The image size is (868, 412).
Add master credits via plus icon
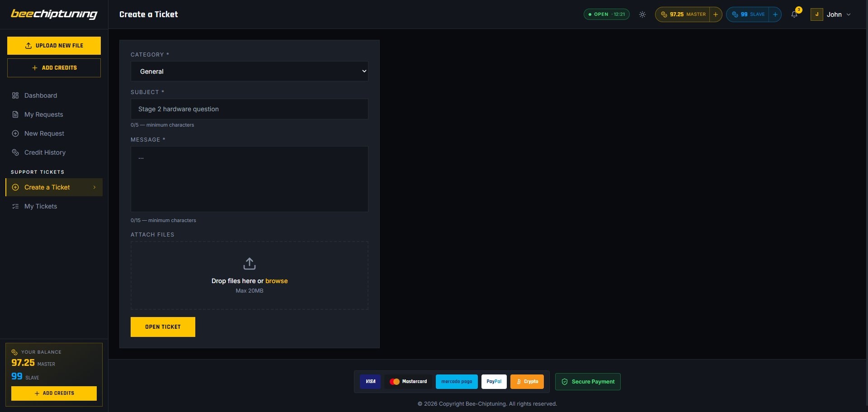pos(715,14)
